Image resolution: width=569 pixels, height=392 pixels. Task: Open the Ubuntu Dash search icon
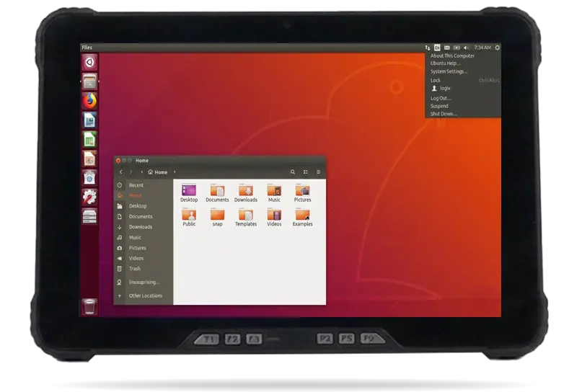[89, 62]
